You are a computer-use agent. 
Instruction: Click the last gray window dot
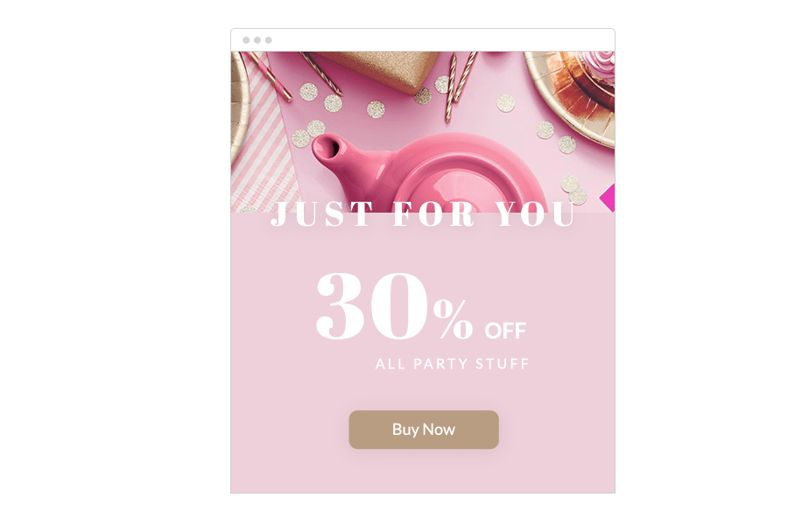(268, 40)
